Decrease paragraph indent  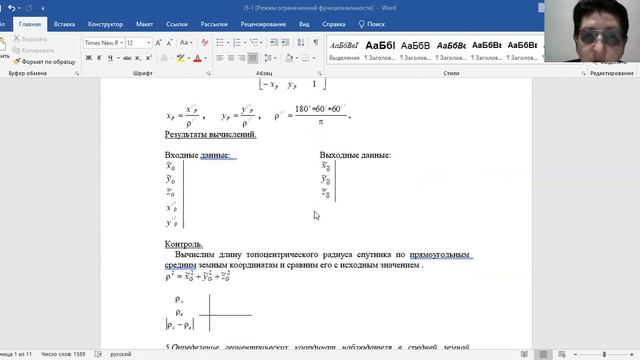tap(274, 42)
